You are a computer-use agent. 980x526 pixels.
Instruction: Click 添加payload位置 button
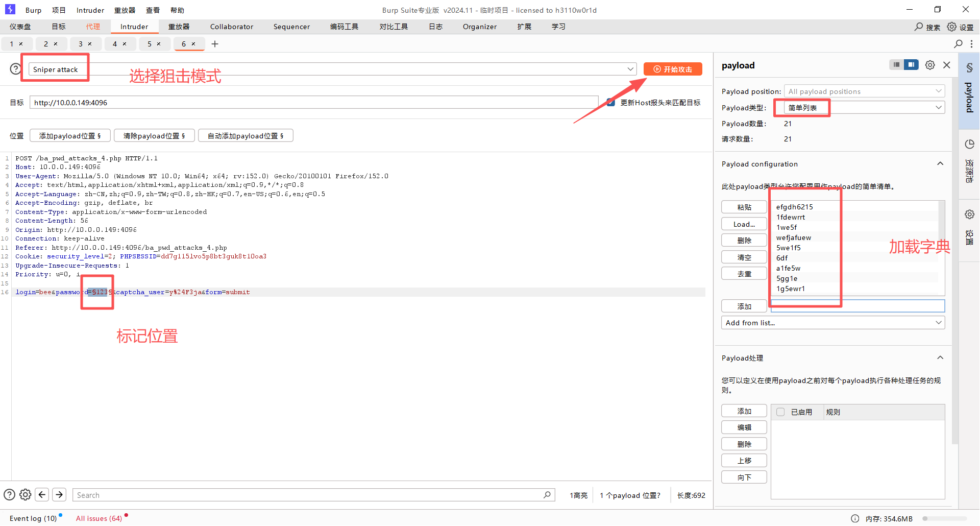coord(70,136)
